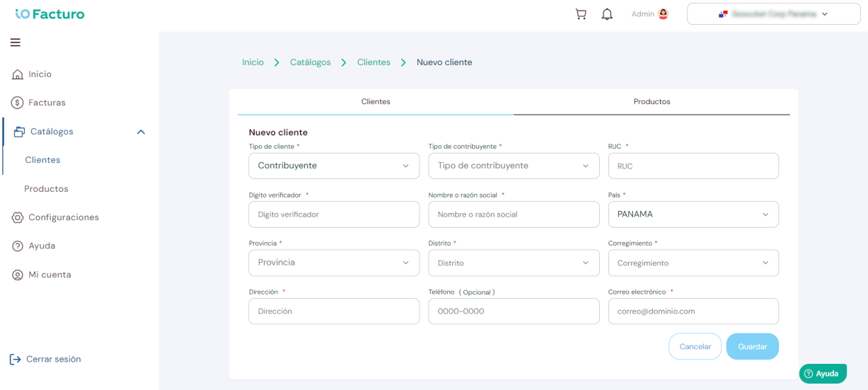The height and width of the screenshot is (390, 868).
Task: Open the Tipo de contribuyente dropdown
Action: [x=514, y=166]
